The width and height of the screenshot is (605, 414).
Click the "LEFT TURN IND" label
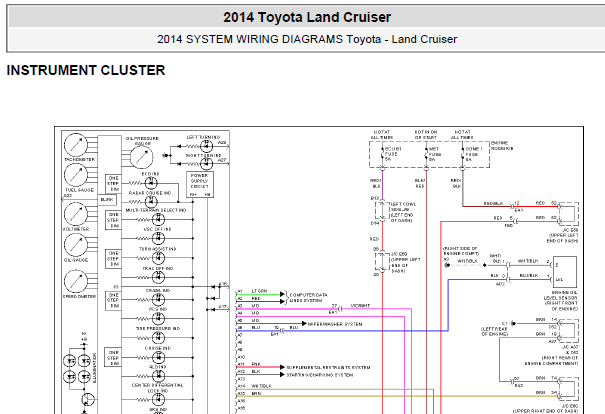[x=203, y=137]
